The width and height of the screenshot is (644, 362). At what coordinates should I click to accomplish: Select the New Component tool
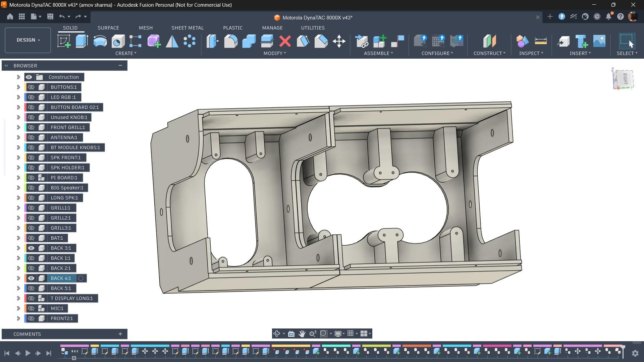click(x=379, y=41)
